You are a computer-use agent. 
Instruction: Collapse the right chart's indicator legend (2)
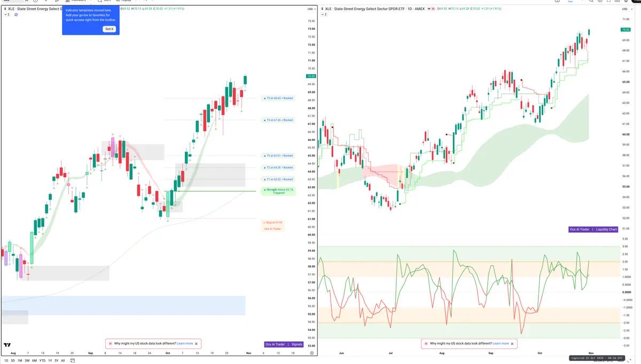pyautogui.click(x=324, y=14)
